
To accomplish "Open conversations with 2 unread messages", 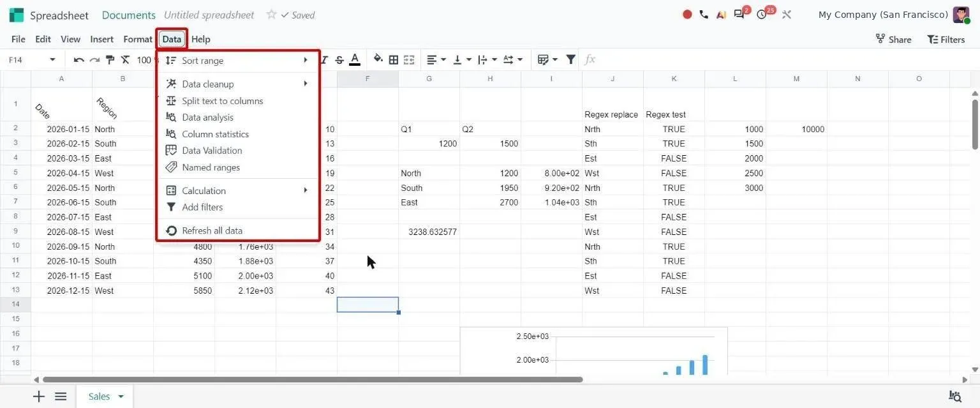I will [x=741, y=13].
